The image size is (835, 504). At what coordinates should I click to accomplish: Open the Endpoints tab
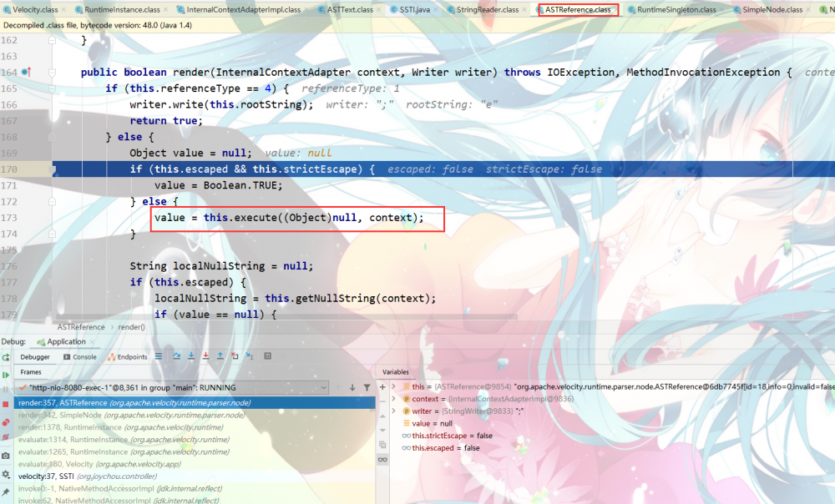click(127, 357)
